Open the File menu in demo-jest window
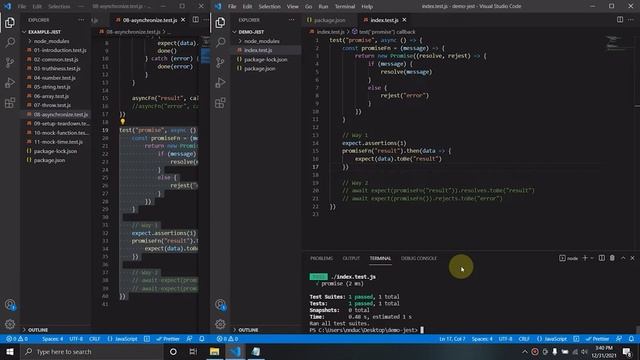The height and width of the screenshot is (360, 640). pos(232,7)
